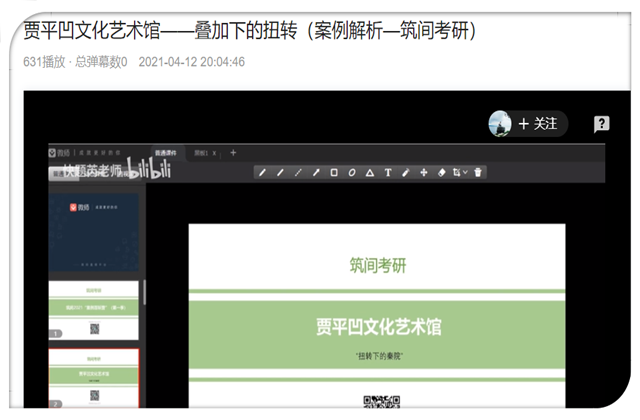Switch to the second document tab
Viewport: 640px width, 420px height.
[202, 153]
